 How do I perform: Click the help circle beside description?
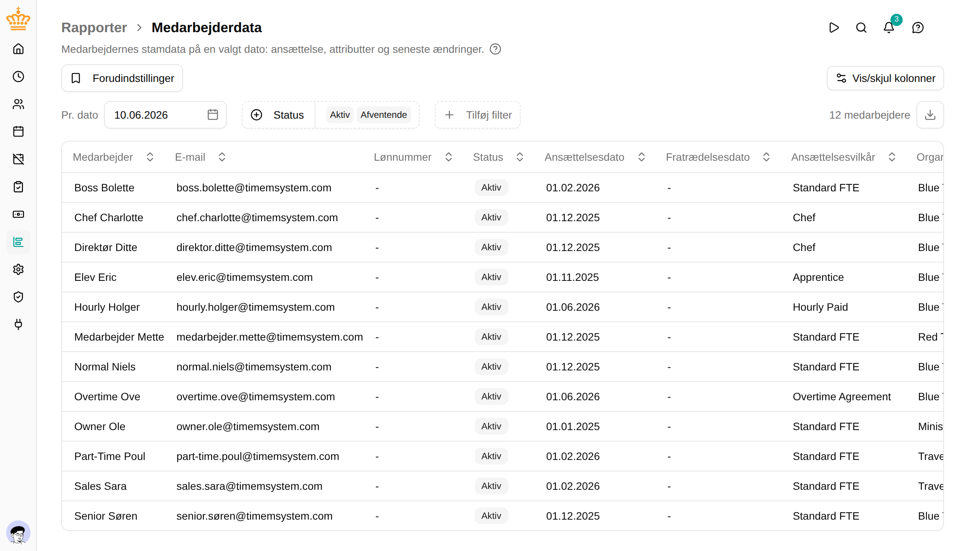pos(495,49)
